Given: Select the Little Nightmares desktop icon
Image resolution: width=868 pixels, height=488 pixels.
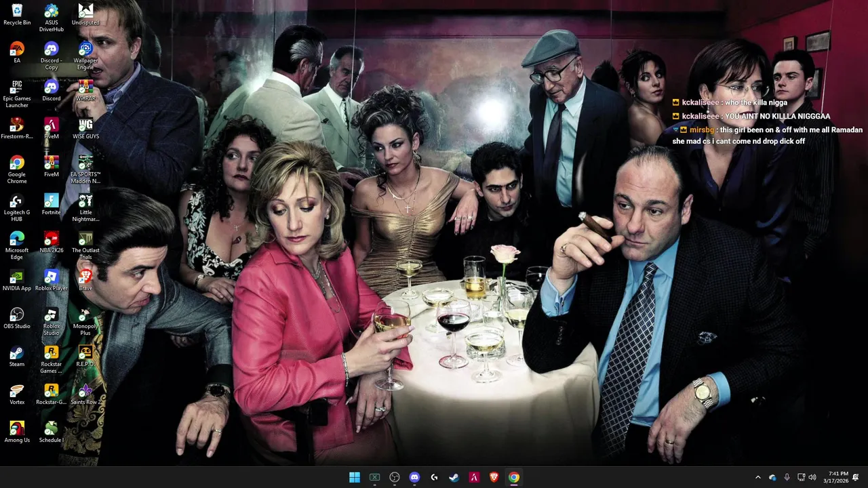Looking at the screenshot, I should point(85,207).
